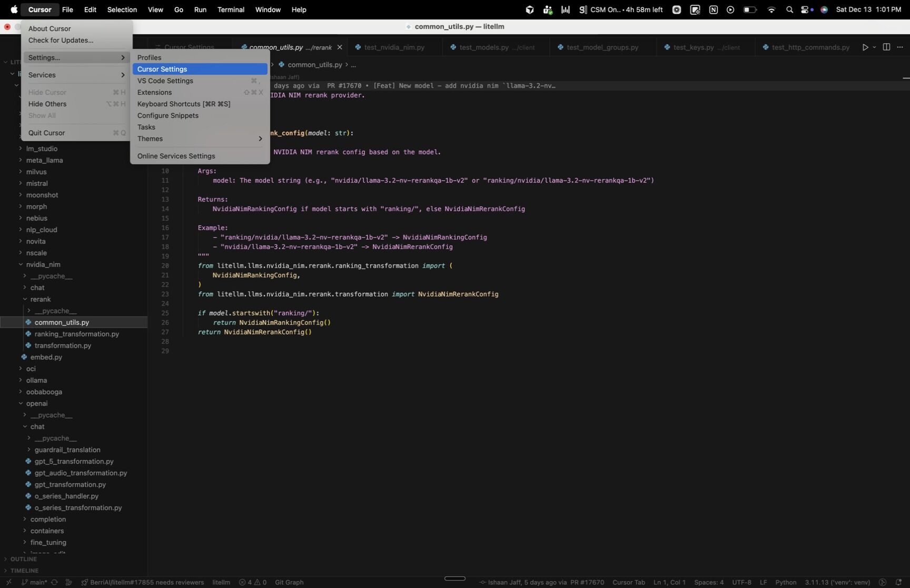The width and height of the screenshot is (910, 588).
Task: Select Cursor Settings menu item
Action: coord(200,69)
